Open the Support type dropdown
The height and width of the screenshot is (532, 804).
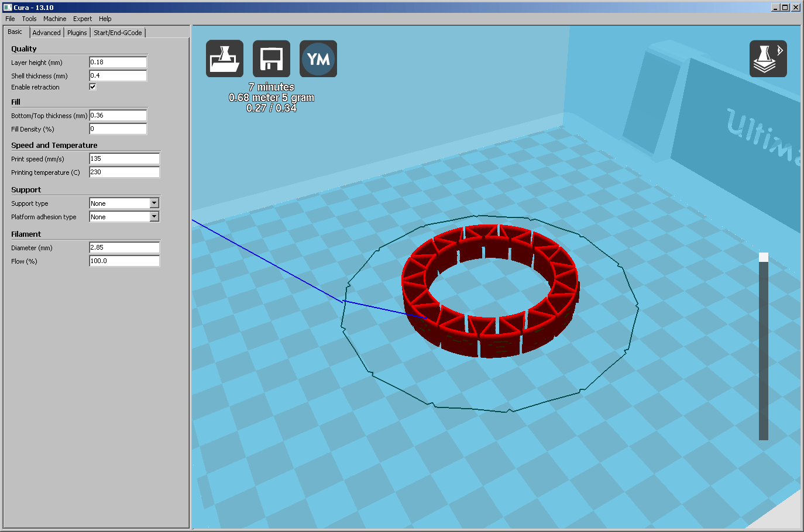[124, 203]
